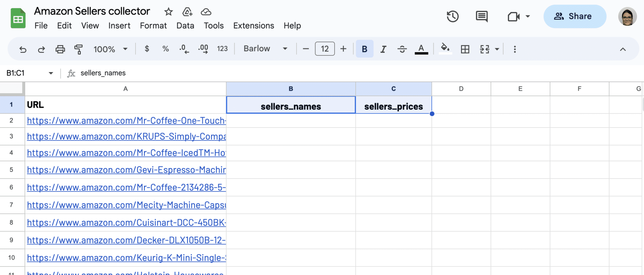Activate the paint format tool
Image resolution: width=644 pixels, height=275 pixels.
[x=79, y=49]
